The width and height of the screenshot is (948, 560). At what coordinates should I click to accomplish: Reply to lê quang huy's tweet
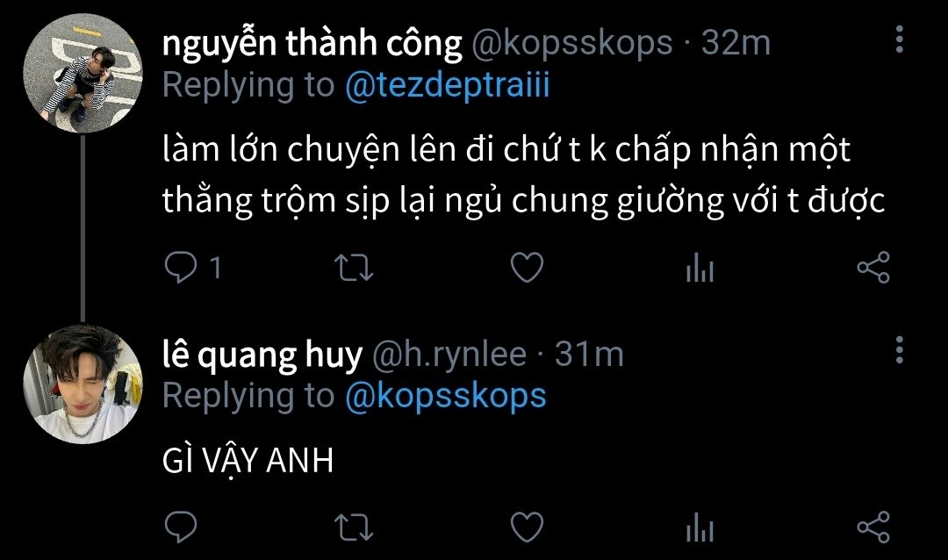[x=181, y=527]
